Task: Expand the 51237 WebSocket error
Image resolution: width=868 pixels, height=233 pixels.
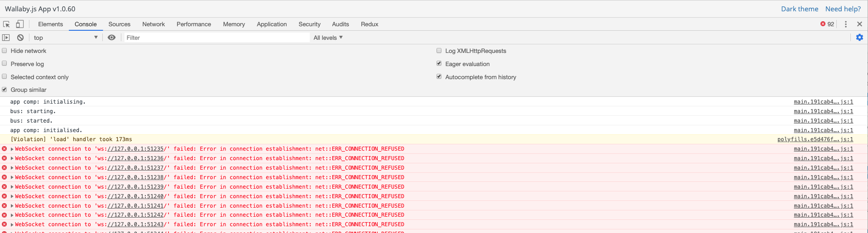Action: click(12, 168)
